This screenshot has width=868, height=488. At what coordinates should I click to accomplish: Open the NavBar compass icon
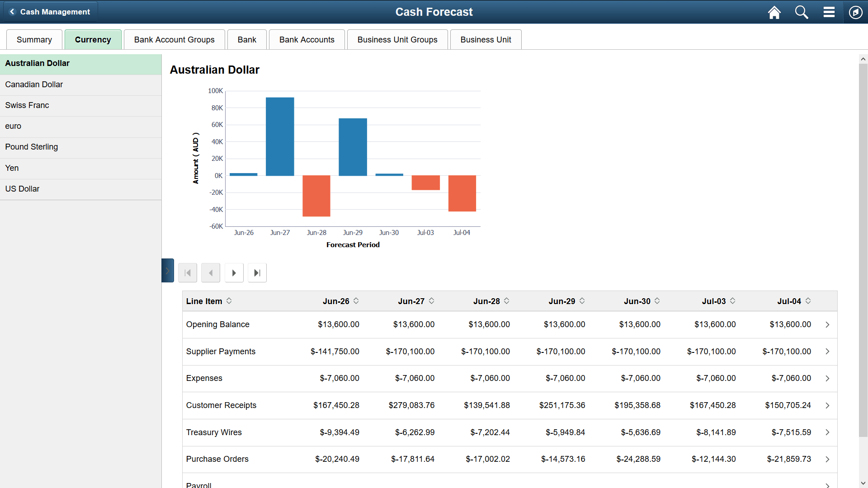(855, 12)
